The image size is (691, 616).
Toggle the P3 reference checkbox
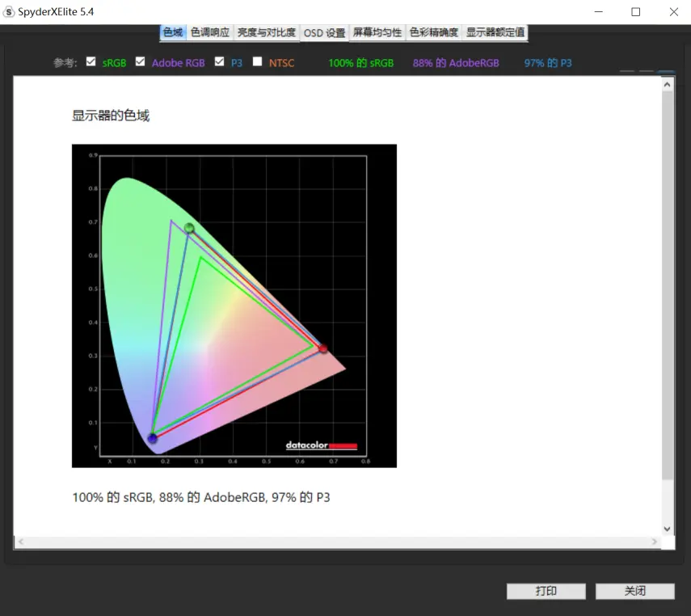click(x=219, y=61)
